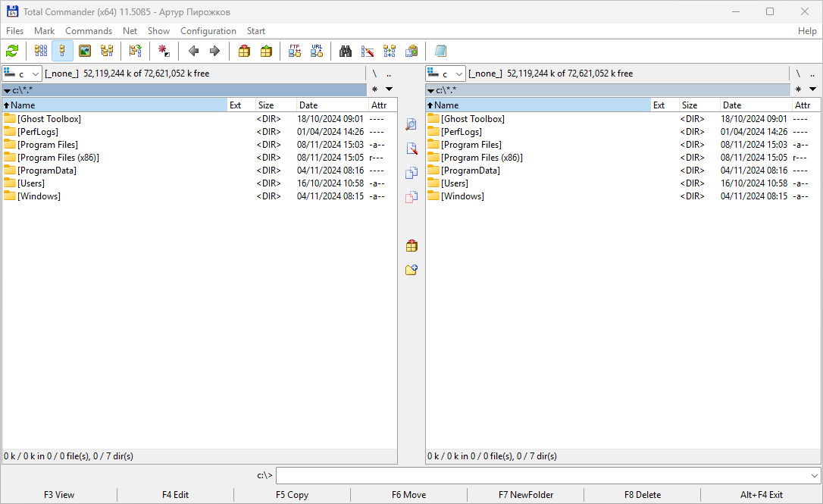Click the F4 Edit button
Screen dimensions: 823x504
coord(175,495)
